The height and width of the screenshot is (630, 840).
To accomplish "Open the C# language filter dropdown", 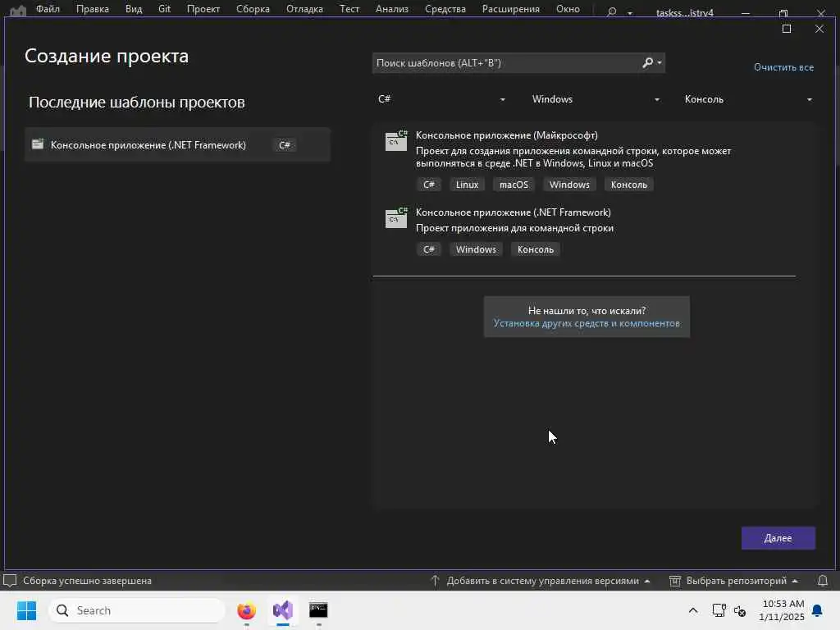I will click(x=441, y=99).
